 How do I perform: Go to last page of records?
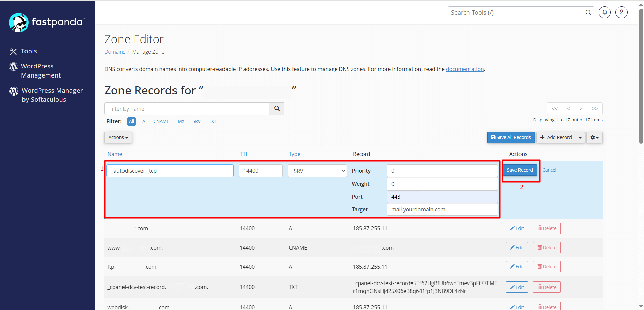(x=595, y=109)
